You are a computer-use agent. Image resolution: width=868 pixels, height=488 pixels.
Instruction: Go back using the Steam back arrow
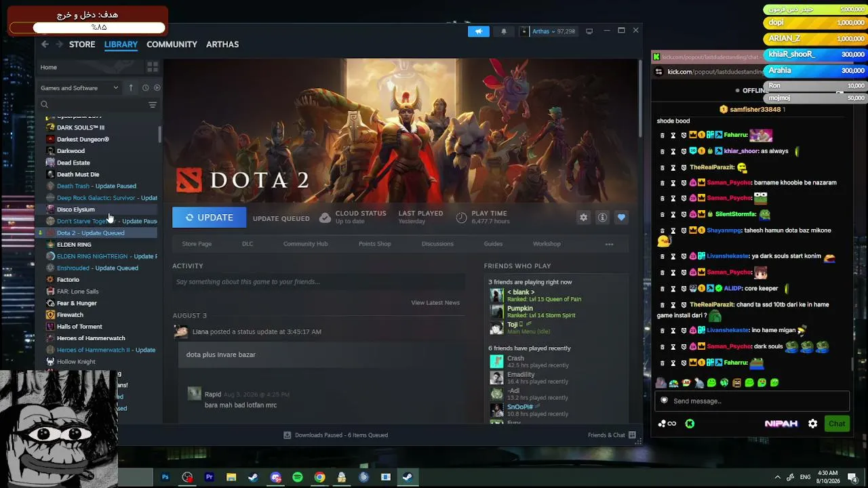[x=45, y=44]
